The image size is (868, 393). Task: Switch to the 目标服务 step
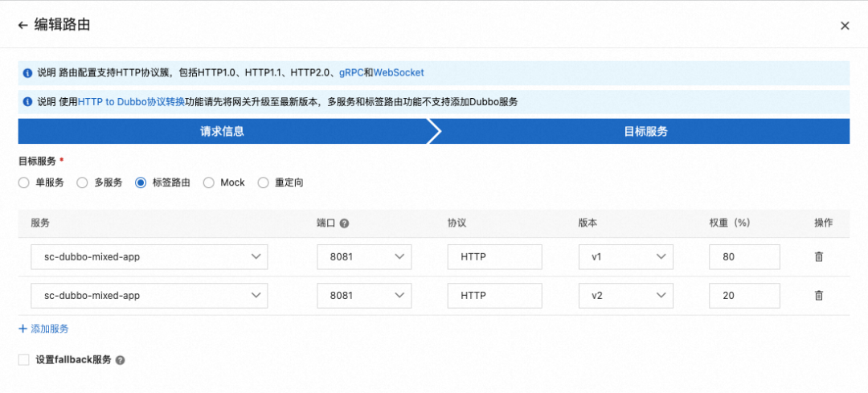click(x=645, y=131)
